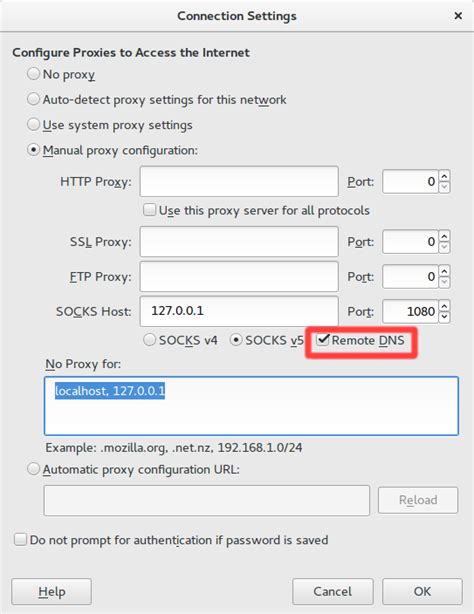Click the example text .mozilla.org, .net.nz
Viewport: 474px width, 614px height.
click(157, 448)
